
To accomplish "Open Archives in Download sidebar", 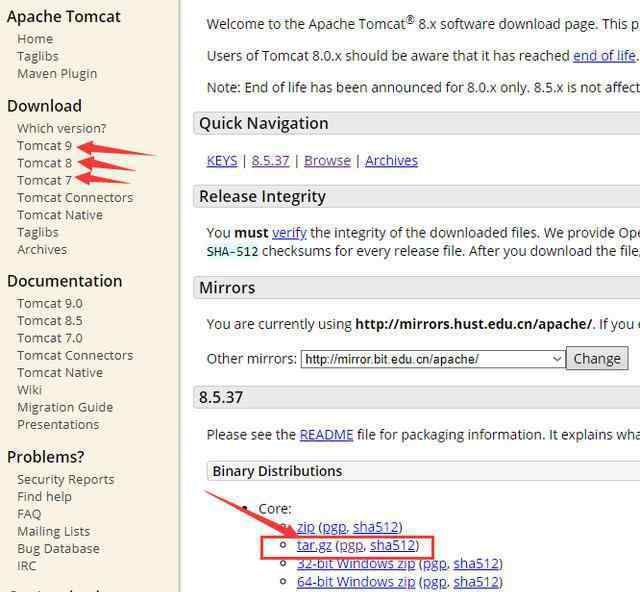I will coord(42,249).
